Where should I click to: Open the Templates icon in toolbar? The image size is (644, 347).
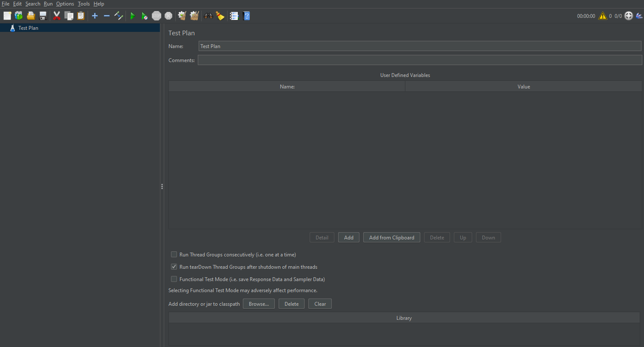[19, 16]
